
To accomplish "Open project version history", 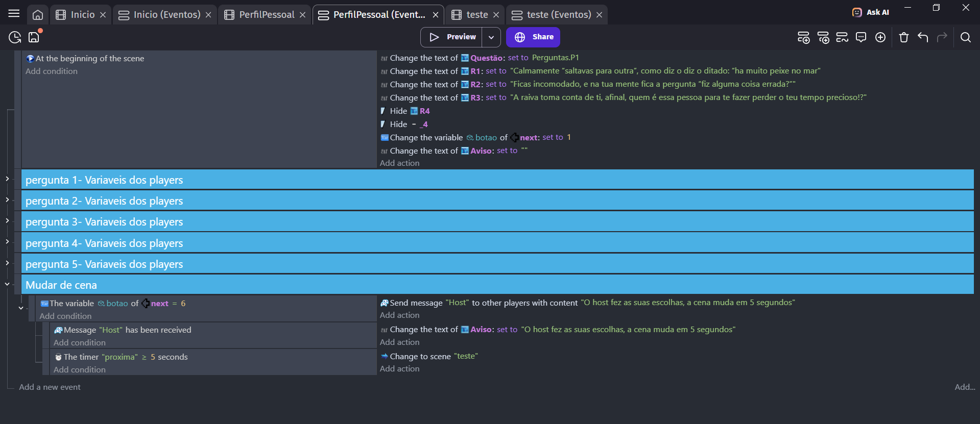I will [x=15, y=37].
